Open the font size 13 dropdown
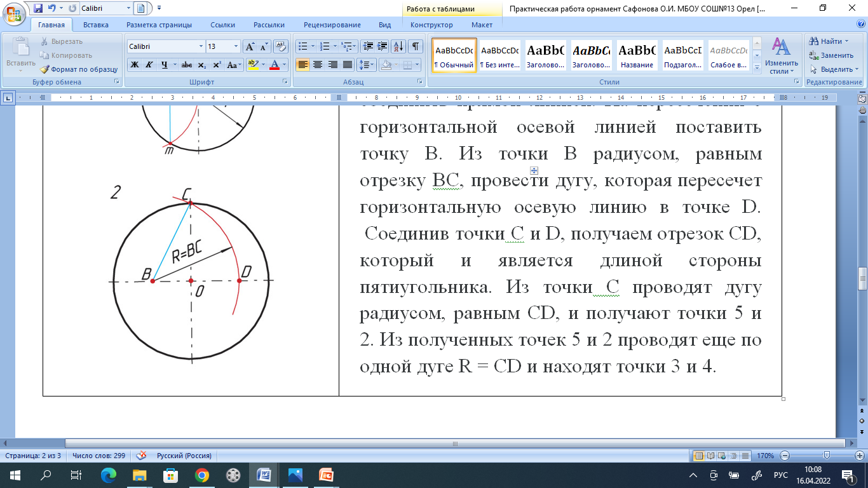 click(x=236, y=46)
